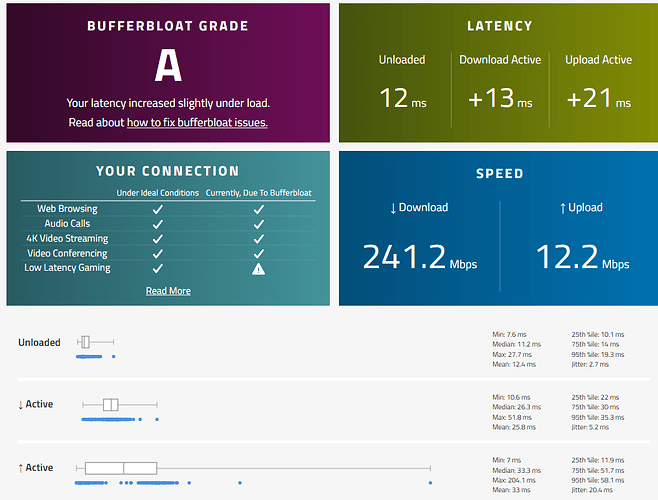Click the 12.2 Mbps upload speed
This screenshot has height=500, width=658.
coord(582,257)
